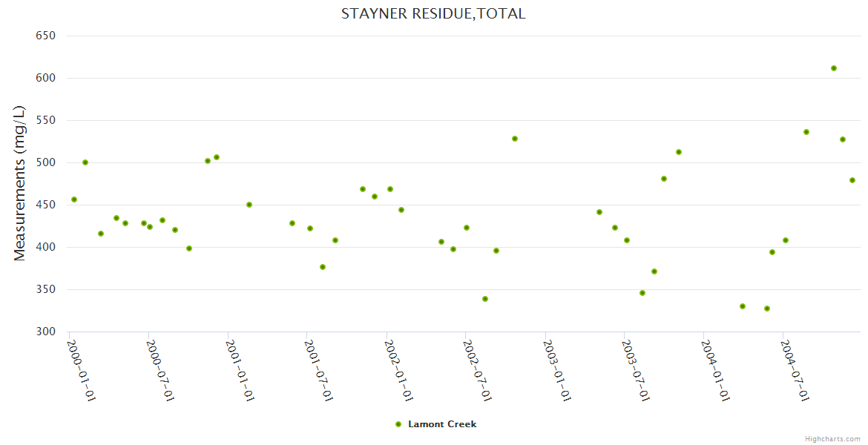868x445 pixels.
Task: Toggle the Lamont Creek series legend label
Action: [442, 424]
